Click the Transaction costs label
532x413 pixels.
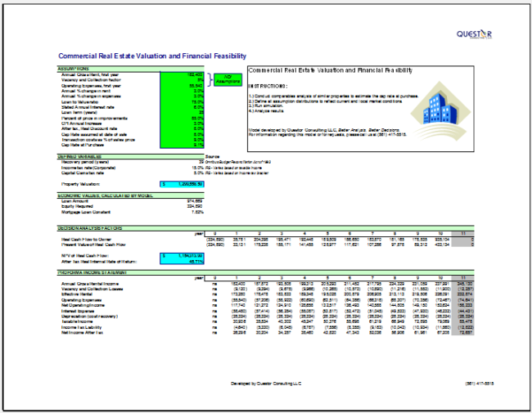[x=98, y=140]
